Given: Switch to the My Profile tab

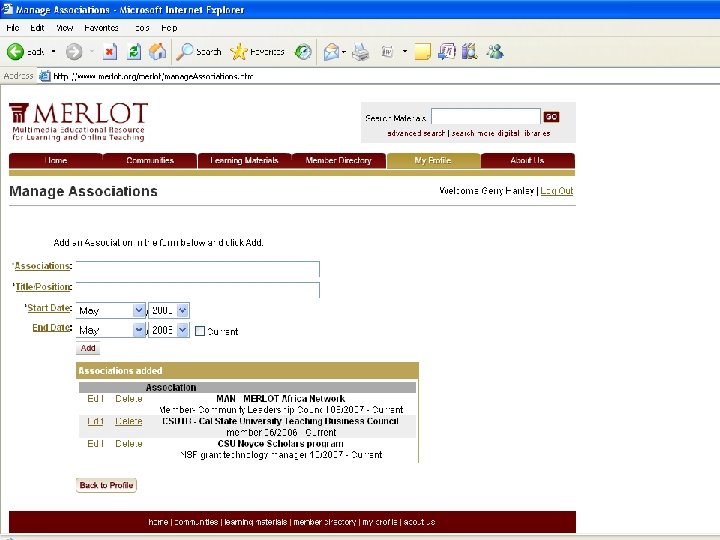Looking at the screenshot, I should click(x=433, y=160).
